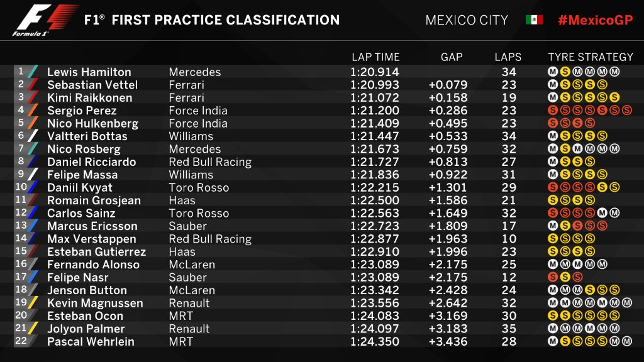
Task: Open Sebastian Vettel's driver name
Action: [92, 85]
